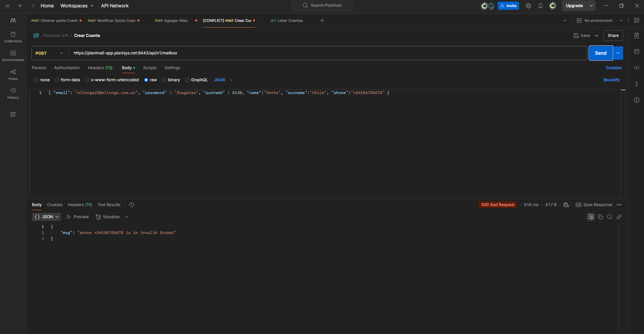Switch to the Scripts tab

point(150,68)
